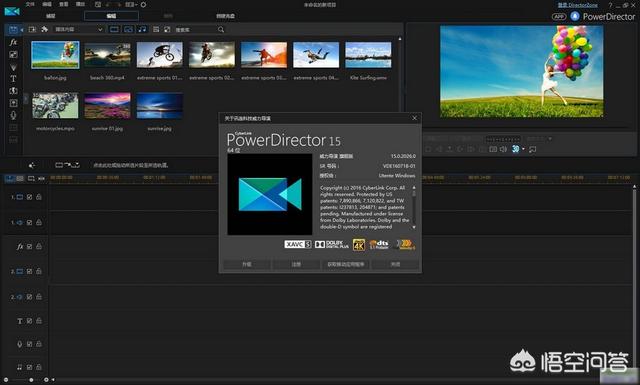Click the import media icon in library toolbar
The width and height of the screenshot is (640, 385).
pyautogui.click(x=32, y=29)
